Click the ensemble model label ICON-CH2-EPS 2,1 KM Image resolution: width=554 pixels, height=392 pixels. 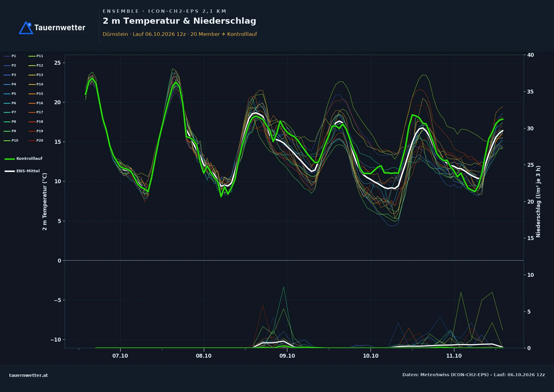(187, 11)
